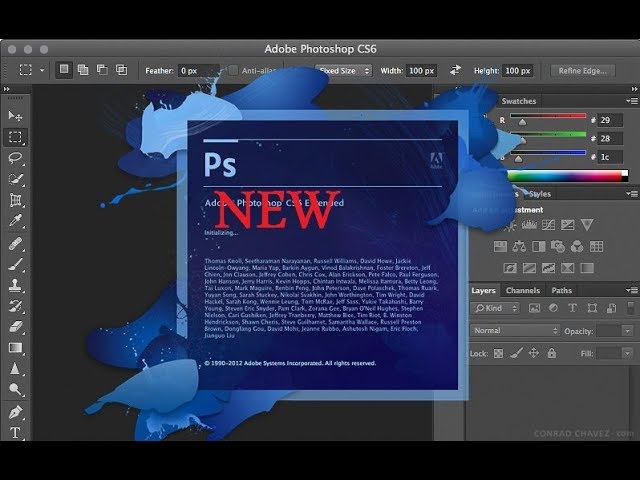The width and height of the screenshot is (640, 480).
Task: Choose the Quick Selection tool
Action: tap(15, 179)
